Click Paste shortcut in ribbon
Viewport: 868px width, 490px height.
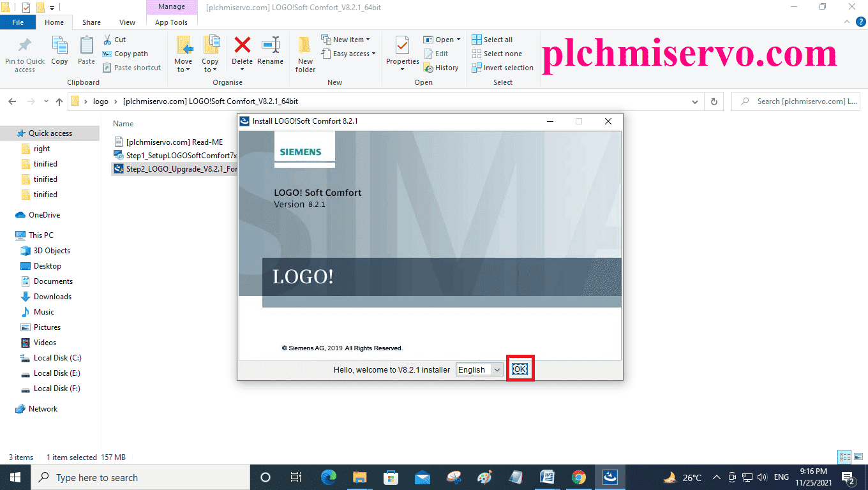tap(131, 68)
